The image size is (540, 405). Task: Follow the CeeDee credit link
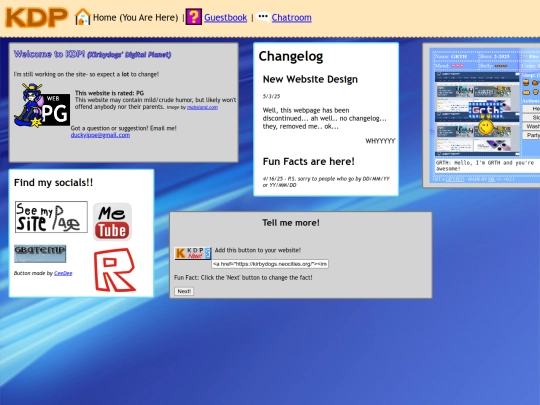point(63,273)
